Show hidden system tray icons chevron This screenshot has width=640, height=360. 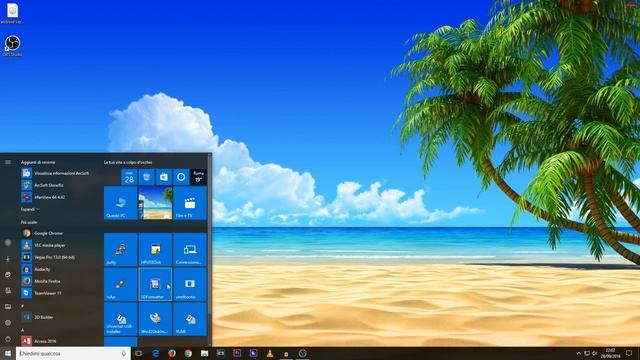click(x=578, y=353)
